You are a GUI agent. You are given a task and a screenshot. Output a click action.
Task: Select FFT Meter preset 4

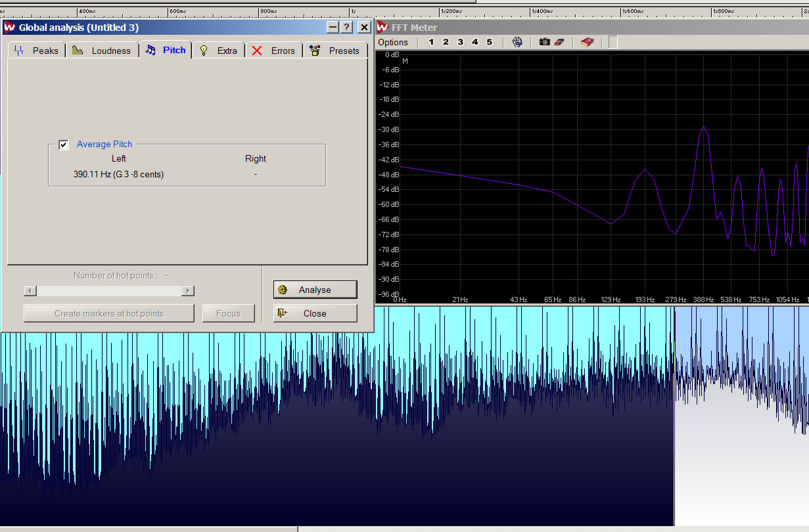pyautogui.click(x=474, y=42)
